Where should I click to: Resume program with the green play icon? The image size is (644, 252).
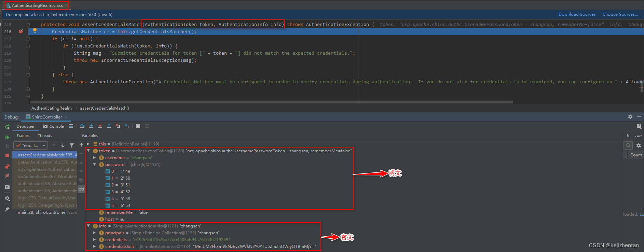pos(7,137)
